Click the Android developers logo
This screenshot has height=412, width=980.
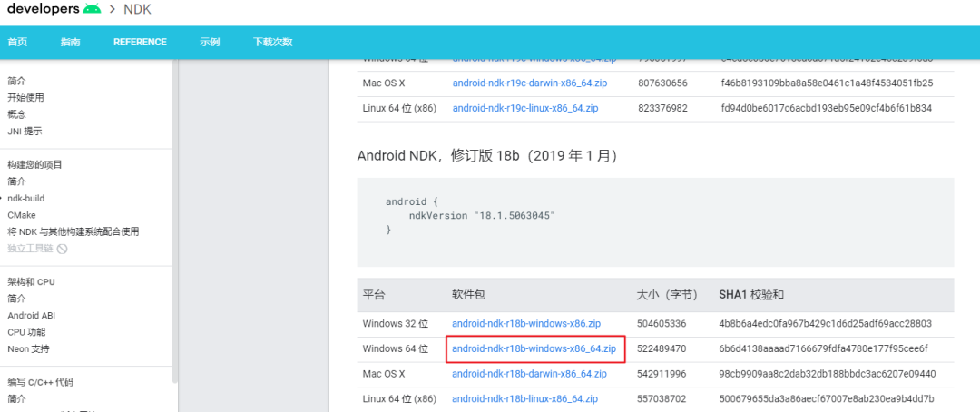coord(54,9)
